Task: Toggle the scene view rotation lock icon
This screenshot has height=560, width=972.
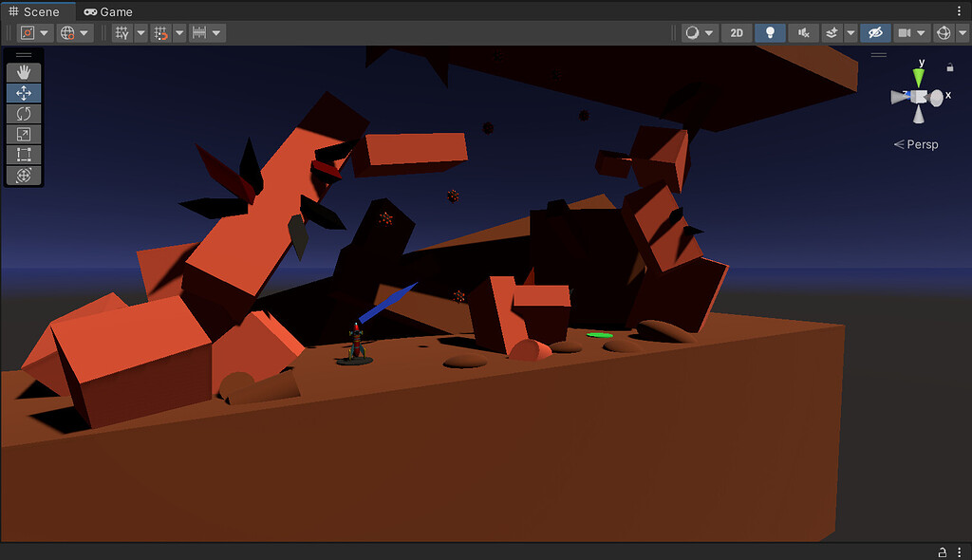Action: (x=949, y=67)
